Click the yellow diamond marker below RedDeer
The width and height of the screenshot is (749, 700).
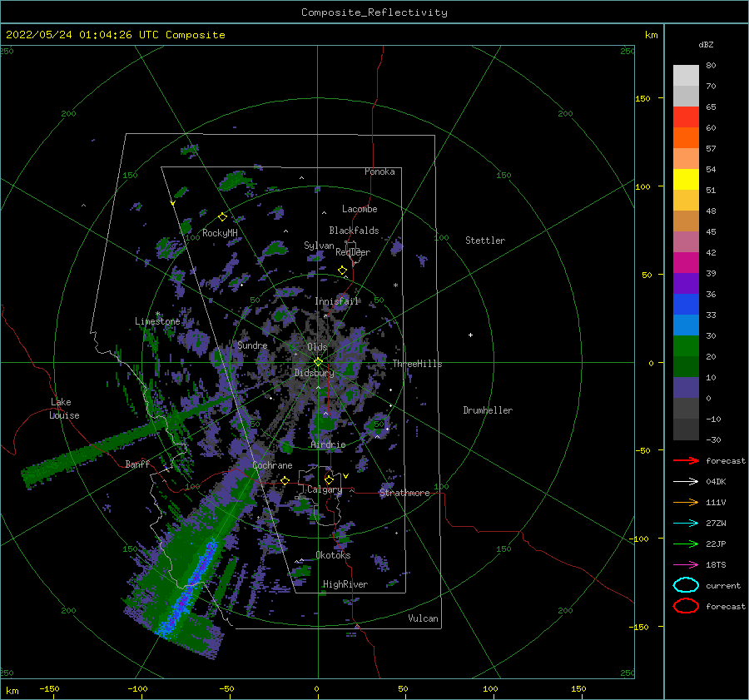[343, 271]
